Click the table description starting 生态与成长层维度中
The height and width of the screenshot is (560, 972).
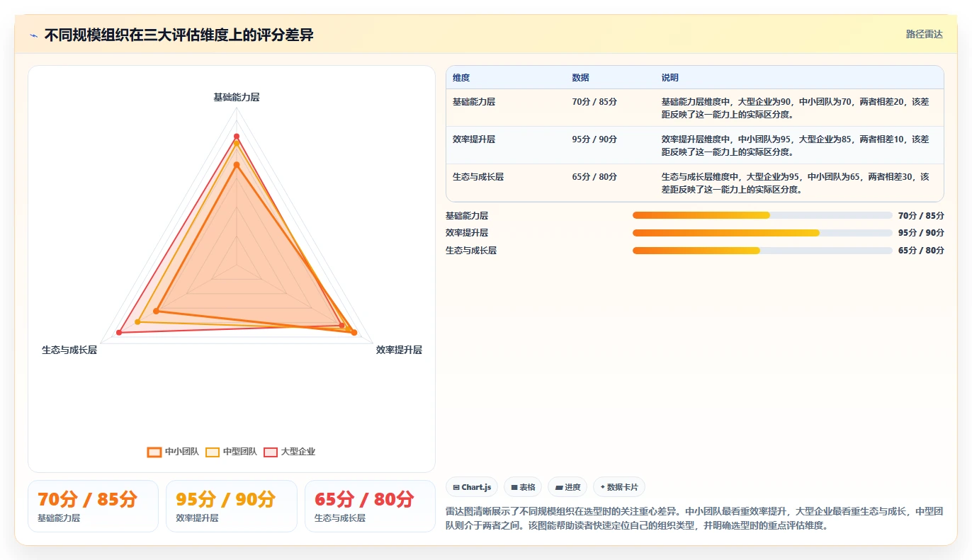pyautogui.click(x=795, y=183)
